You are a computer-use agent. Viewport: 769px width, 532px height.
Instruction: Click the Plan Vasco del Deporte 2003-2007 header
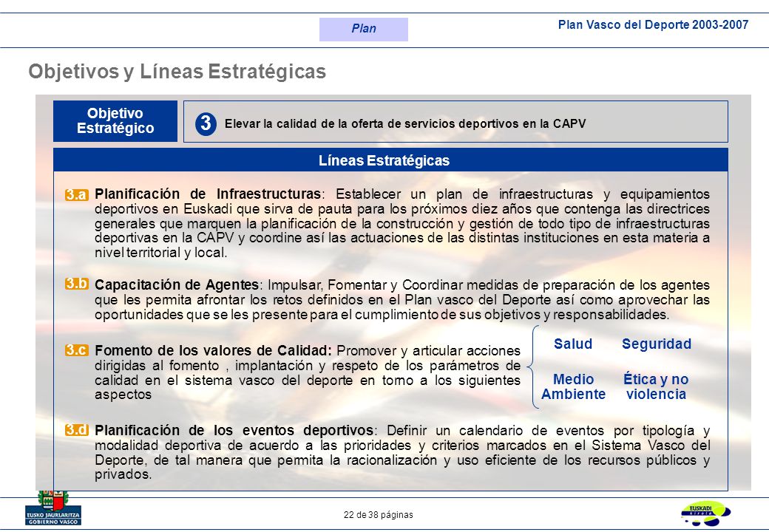click(x=653, y=25)
